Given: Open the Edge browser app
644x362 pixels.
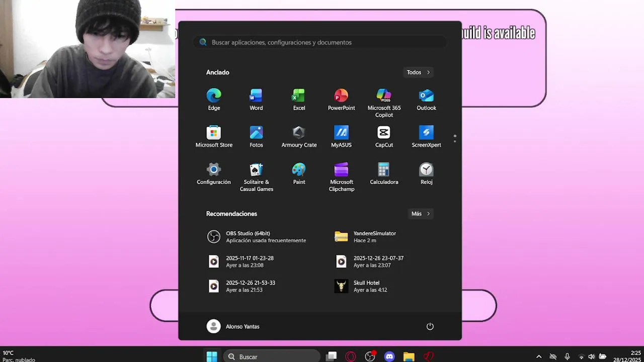Looking at the screenshot, I should (214, 100).
